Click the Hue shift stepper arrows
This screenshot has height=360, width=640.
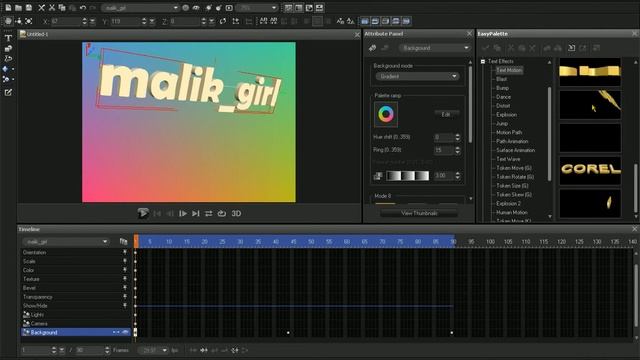(458, 137)
